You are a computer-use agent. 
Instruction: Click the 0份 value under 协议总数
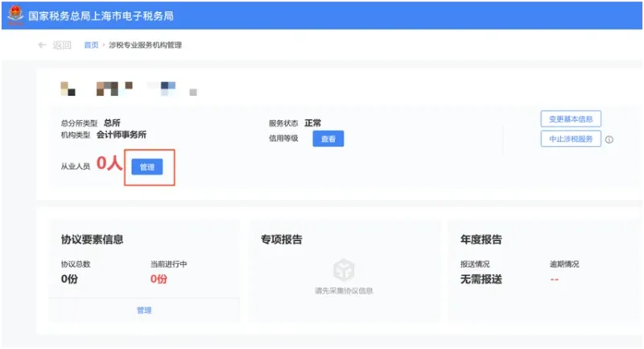[x=69, y=279]
